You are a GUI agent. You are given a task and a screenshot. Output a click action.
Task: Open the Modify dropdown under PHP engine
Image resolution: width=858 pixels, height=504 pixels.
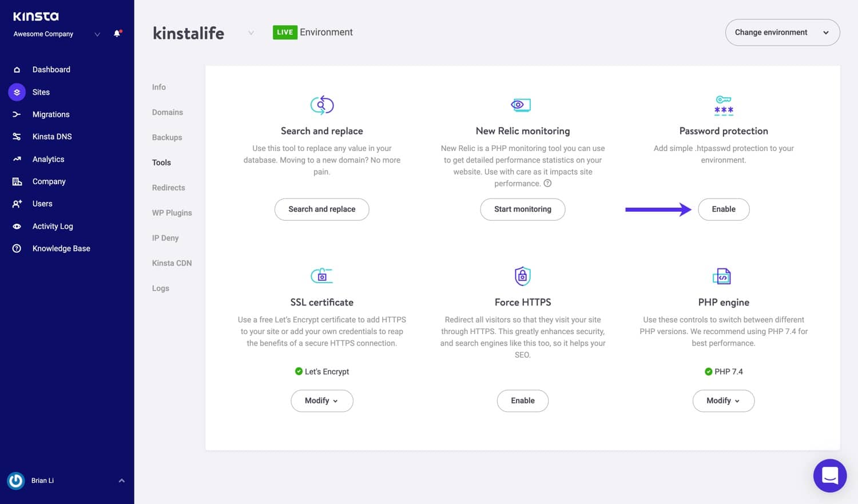723,400
